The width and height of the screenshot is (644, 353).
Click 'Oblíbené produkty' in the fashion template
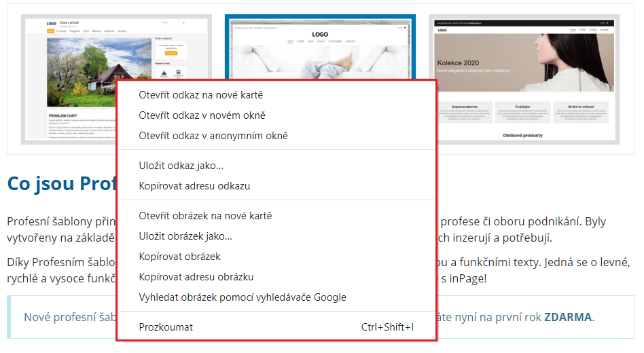pyautogui.click(x=522, y=136)
